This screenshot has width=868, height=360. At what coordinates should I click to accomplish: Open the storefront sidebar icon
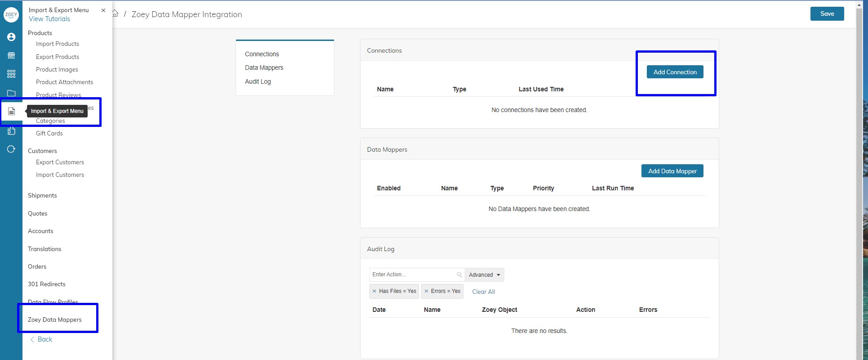coord(11,55)
